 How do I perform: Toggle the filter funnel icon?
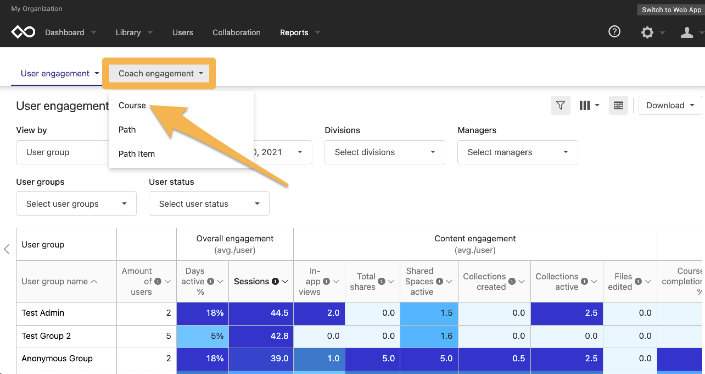(x=560, y=105)
